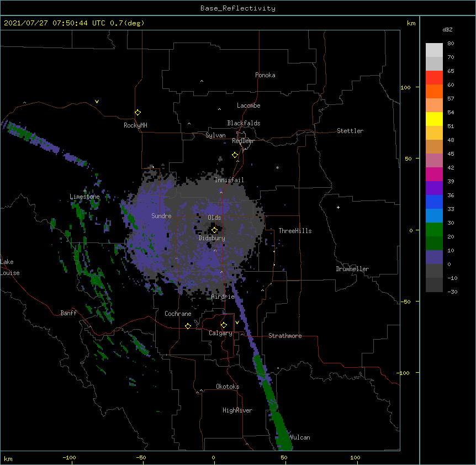Image resolution: width=476 pixels, height=465 pixels.
Task: Click the 100 tick on right axis
Action: pyautogui.click(x=405, y=87)
